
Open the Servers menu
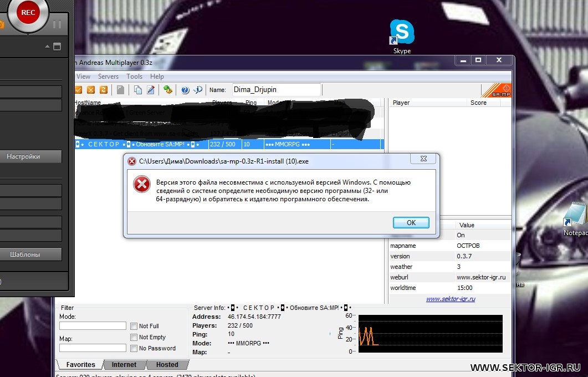click(x=109, y=76)
